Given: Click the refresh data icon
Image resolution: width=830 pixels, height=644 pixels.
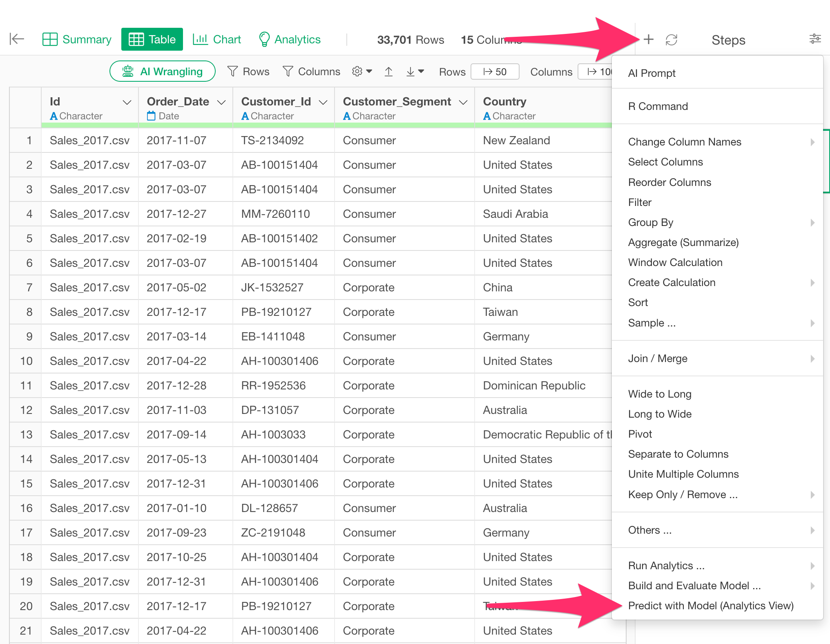Looking at the screenshot, I should tap(672, 40).
